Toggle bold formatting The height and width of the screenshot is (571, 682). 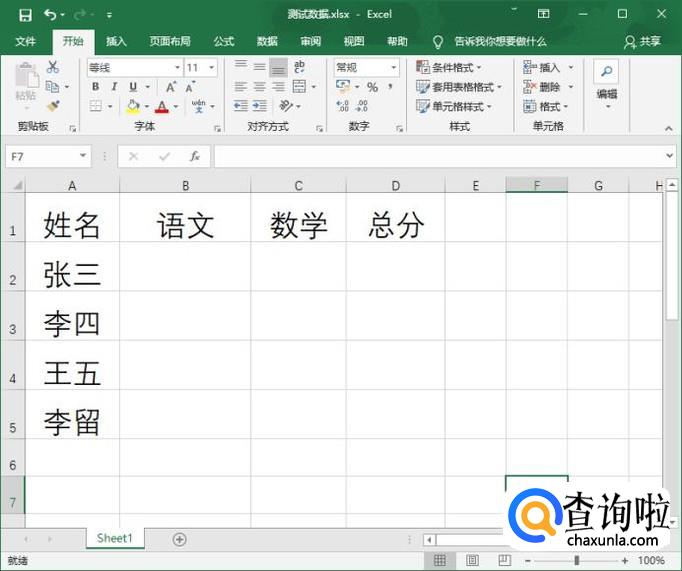(x=95, y=87)
